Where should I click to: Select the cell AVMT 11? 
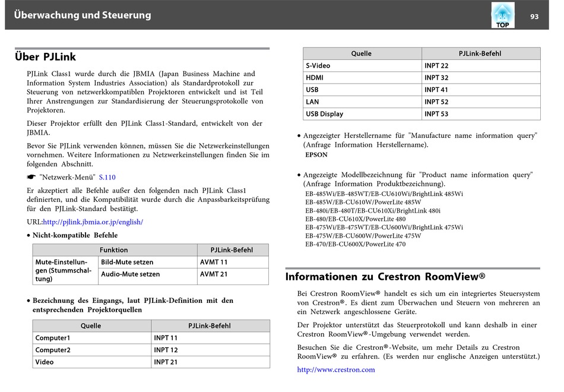pyautogui.click(x=233, y=262)
